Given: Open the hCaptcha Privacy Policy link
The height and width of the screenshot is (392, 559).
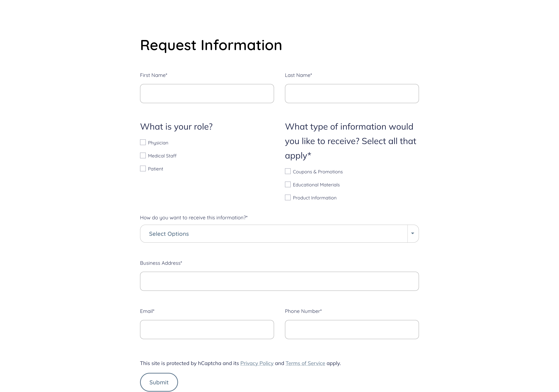Looking at the screenshot, I should (x=257, y=363).
